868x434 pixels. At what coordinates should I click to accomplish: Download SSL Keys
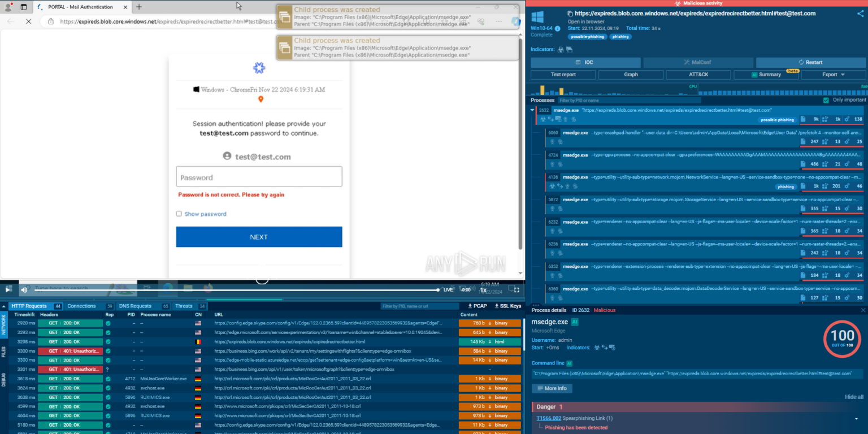click(x=507, y=306)
